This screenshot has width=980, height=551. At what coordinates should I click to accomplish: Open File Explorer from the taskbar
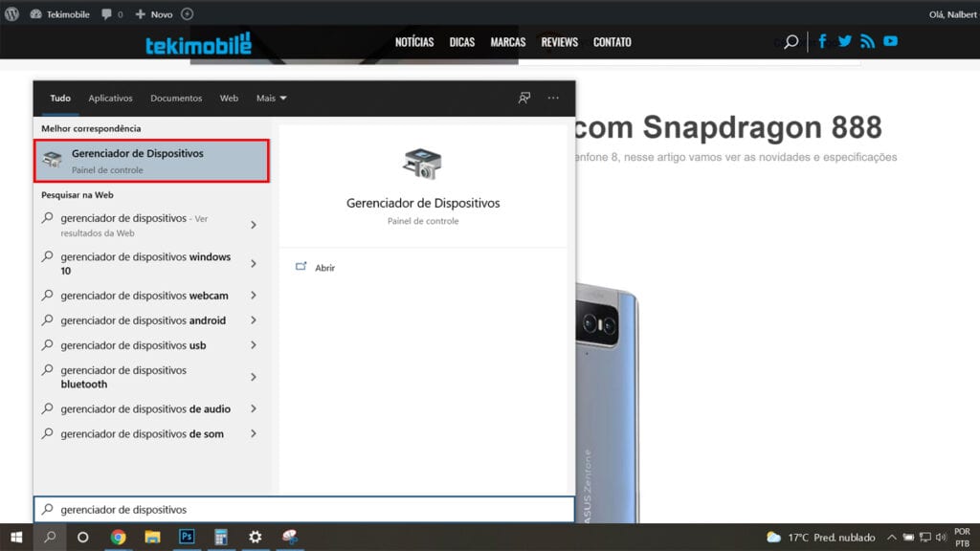[x=152, y=538]
